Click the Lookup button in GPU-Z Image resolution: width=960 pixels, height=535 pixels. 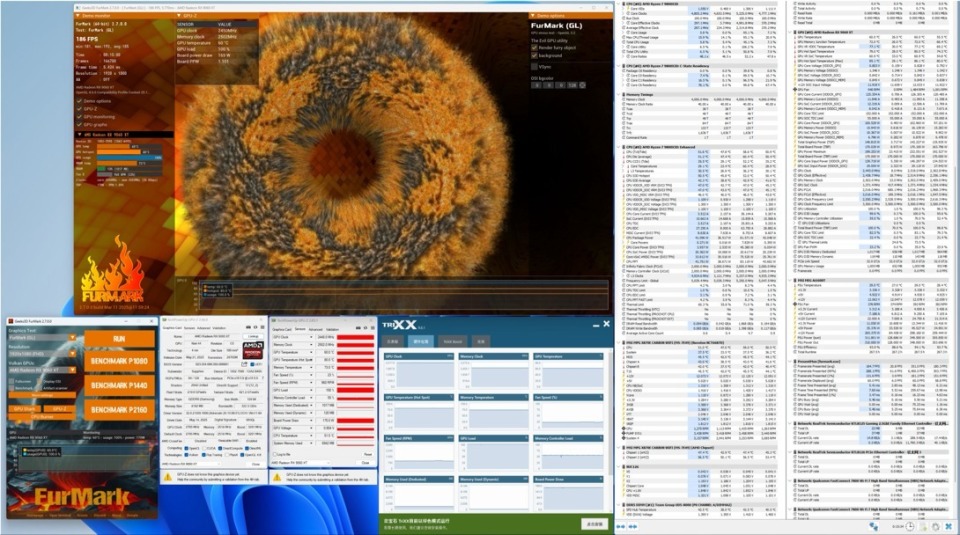(x=253, y=337)
